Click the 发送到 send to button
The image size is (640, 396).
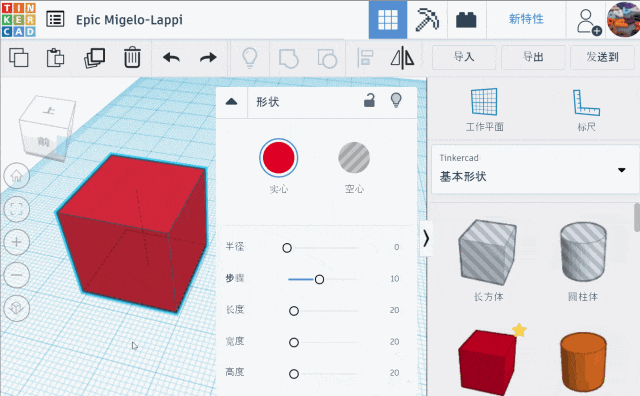coord(602,57)
